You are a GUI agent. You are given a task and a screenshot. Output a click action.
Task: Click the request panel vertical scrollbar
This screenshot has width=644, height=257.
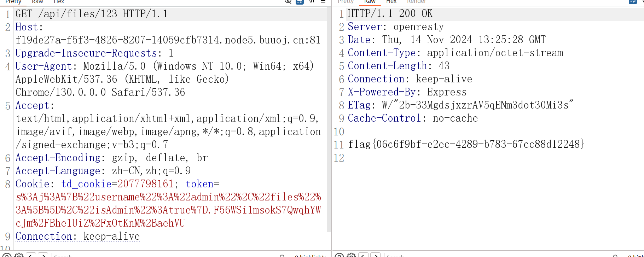pyautogui.click(x=329, y=119)
